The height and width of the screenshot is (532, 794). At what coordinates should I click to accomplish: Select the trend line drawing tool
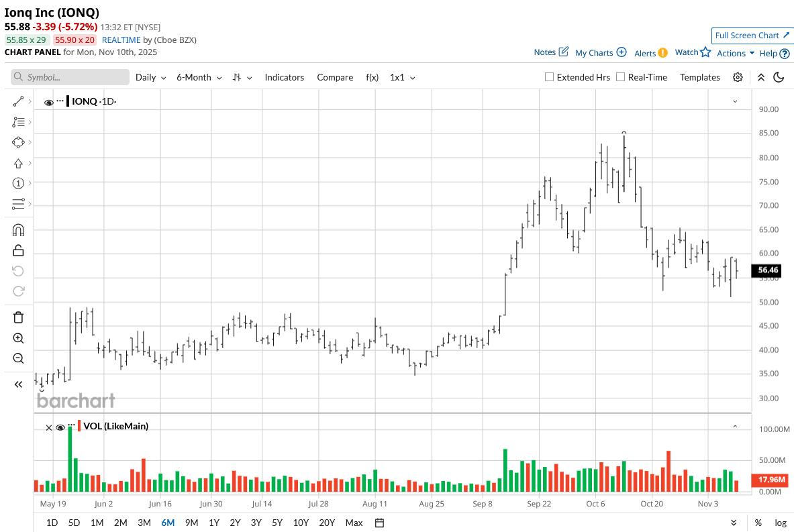coord(18,101)
